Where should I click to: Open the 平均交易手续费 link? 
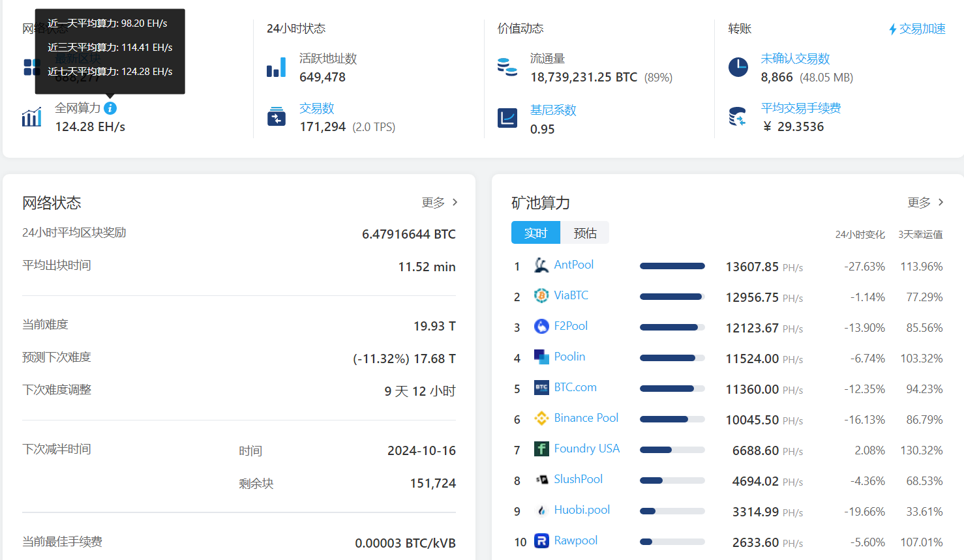801,108
